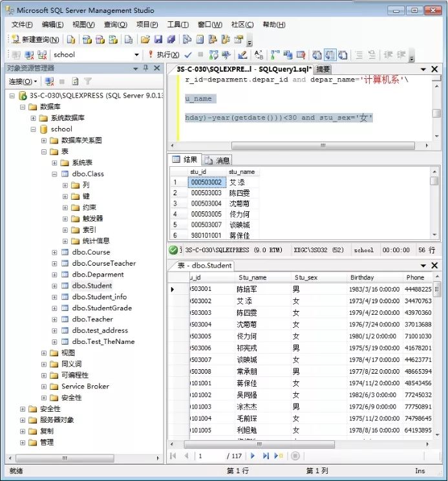Click result cell 000503003

[x=206, y=193]
